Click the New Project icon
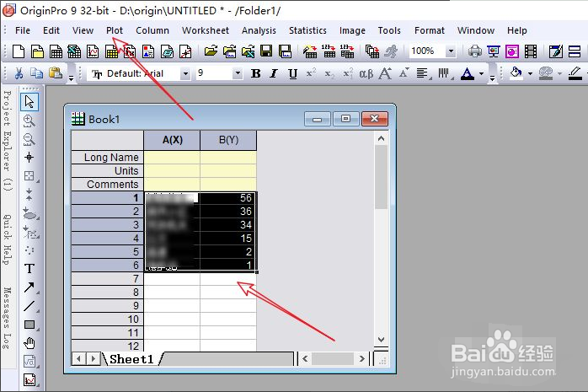This screenshot has height=392, width=588. [x=18, y=51]
